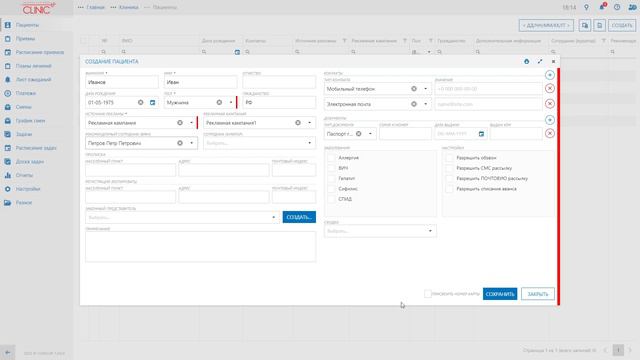Viewport: 640px width, 360px height.
Task: Open the help icon in top bar
Action: pyautogui.click(x=617, y=7)
